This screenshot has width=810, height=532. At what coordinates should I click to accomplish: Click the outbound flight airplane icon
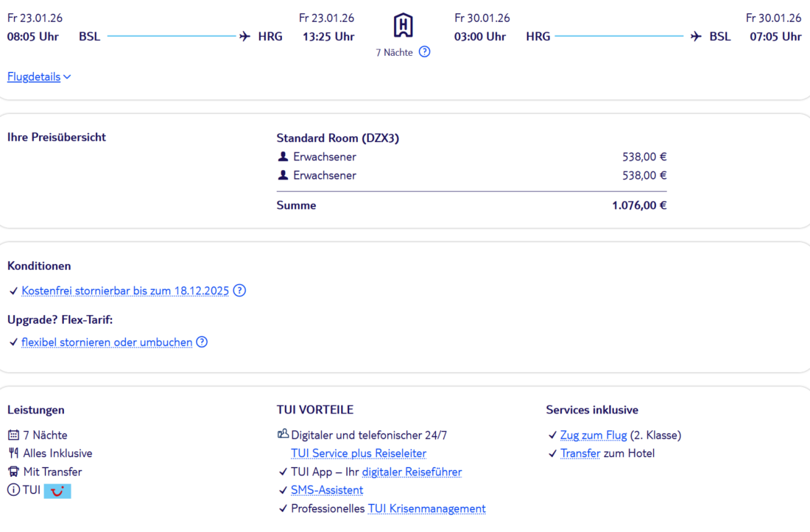[x=245, y=37]
